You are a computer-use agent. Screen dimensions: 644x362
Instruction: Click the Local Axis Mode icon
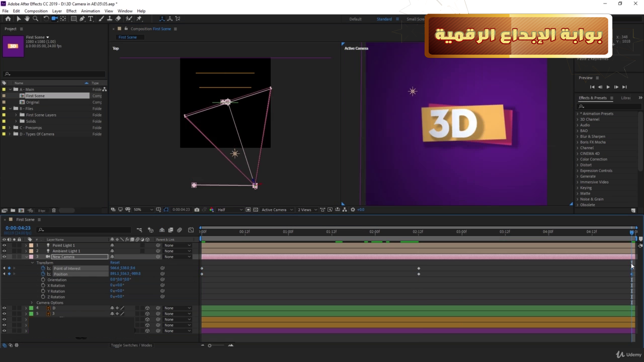162,19
